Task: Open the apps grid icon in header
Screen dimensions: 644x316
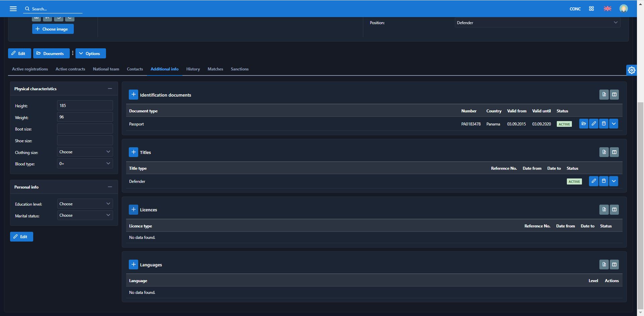Action: pos(591,9)
